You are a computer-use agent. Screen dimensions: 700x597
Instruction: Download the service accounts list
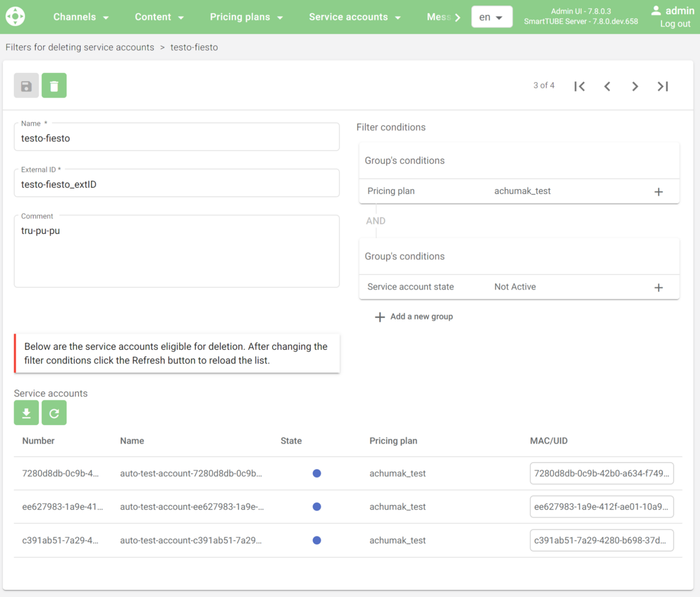[x=26, y=413]
